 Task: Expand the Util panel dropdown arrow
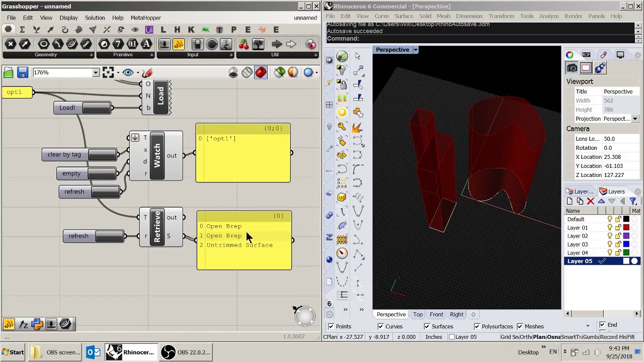pyautogui.click(x=317, y=55)
